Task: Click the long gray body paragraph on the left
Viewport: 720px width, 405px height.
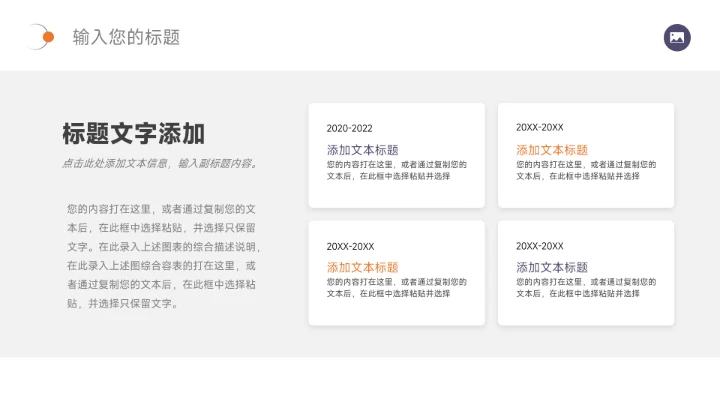Action: point(163,256)
